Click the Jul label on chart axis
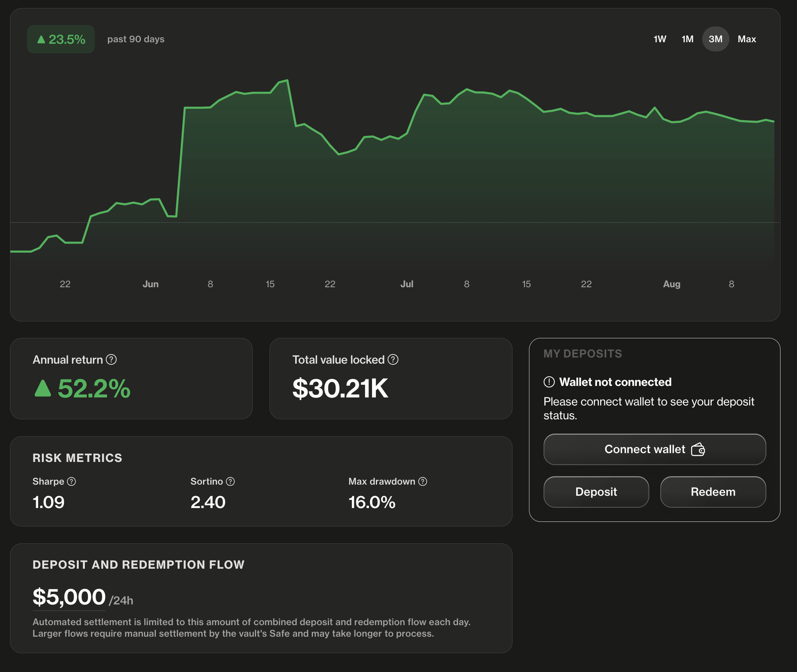797x672 pixels. [x=407, y=284]
